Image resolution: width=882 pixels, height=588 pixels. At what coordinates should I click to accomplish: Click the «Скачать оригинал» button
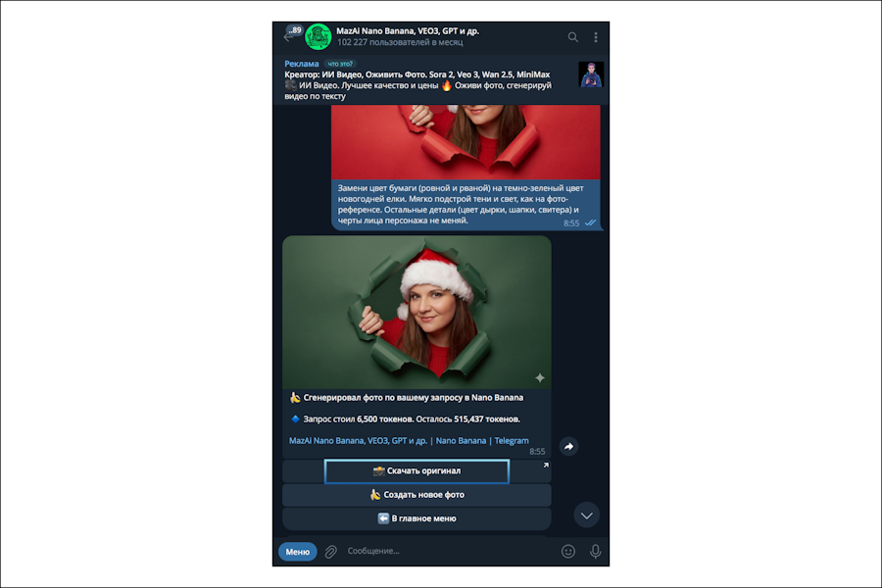click(416, 471)
